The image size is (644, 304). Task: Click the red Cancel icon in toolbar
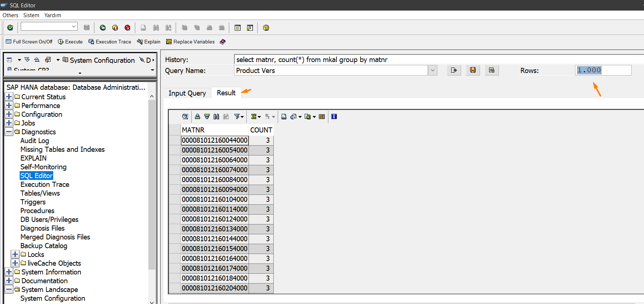click(128, 28)
